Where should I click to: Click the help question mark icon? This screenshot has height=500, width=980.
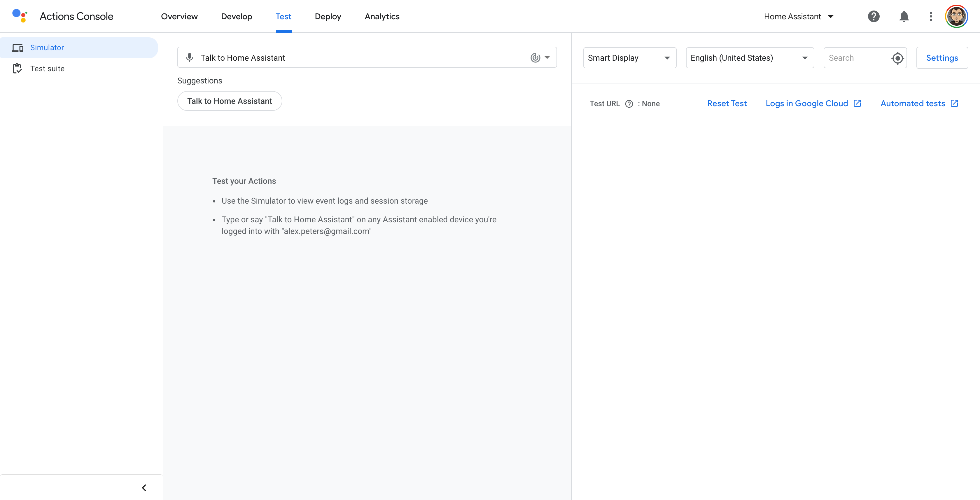coord(874,16)
